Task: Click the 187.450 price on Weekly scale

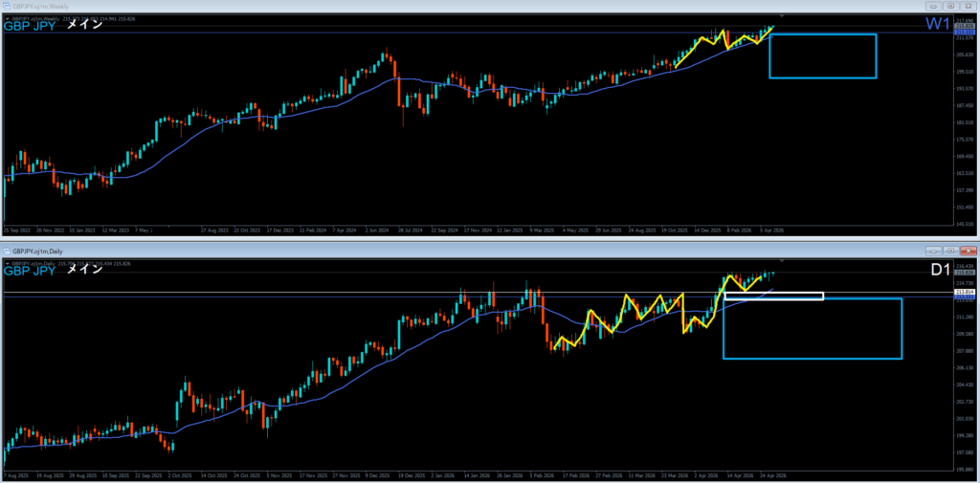Action: click(964, 105)
